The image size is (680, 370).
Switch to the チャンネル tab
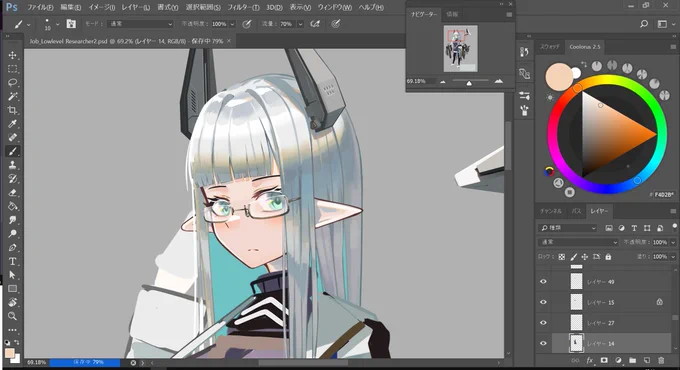coord(551,211)
